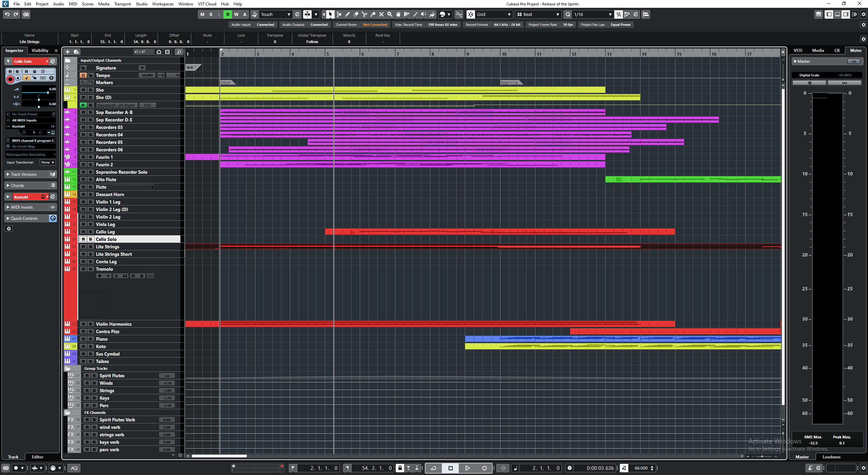Click the Play button in transport

(x=467, y=468)
